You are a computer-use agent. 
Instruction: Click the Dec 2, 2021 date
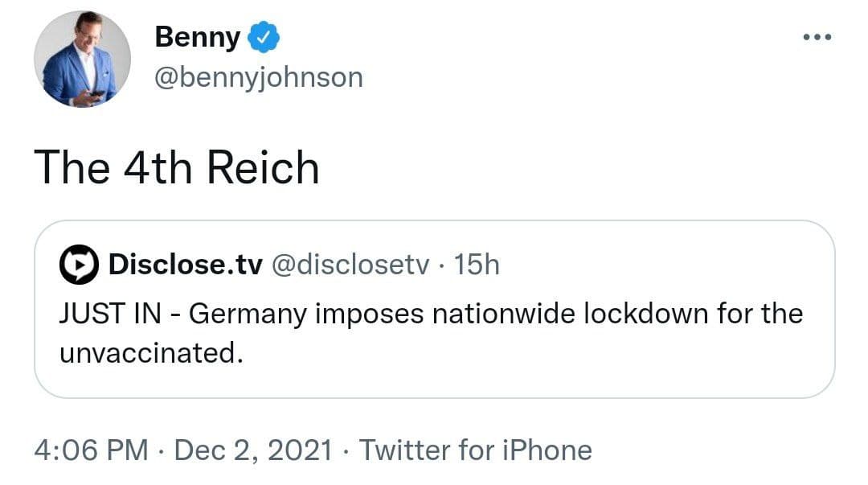tap(253, 450)
